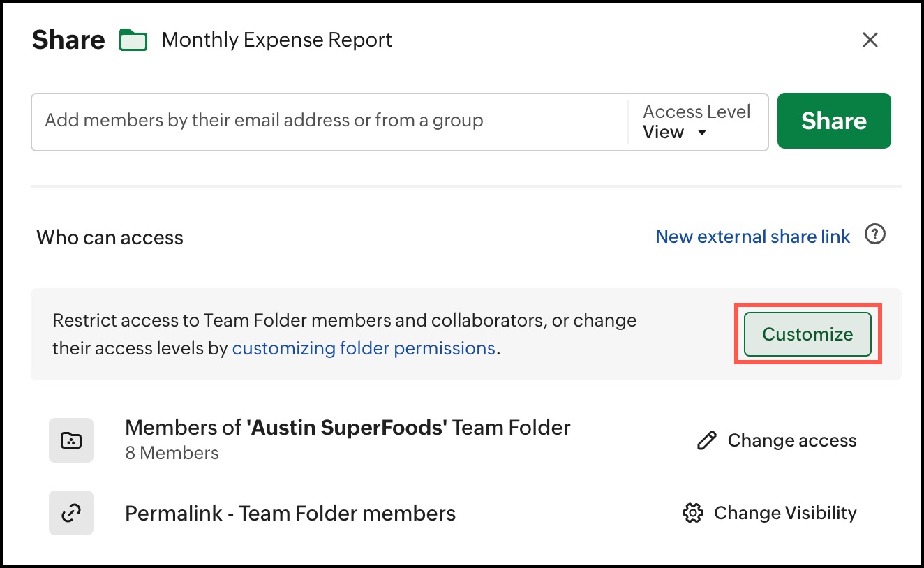
Task: Select the Change access label
Action: click(791, 441)
